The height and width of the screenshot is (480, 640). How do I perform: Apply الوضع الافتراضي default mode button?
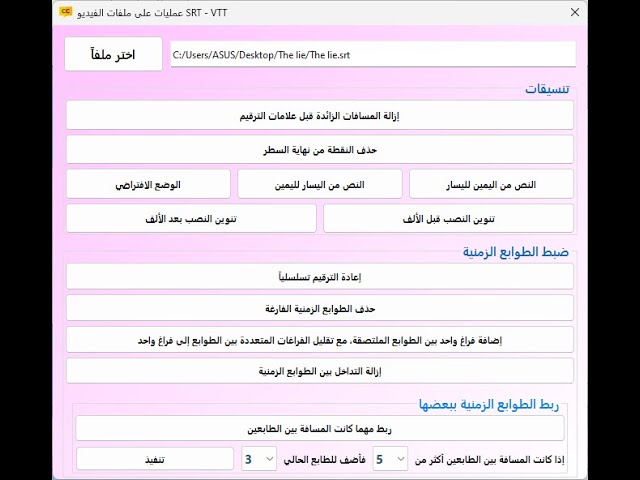pyautogui.click(x=148, y=184)
